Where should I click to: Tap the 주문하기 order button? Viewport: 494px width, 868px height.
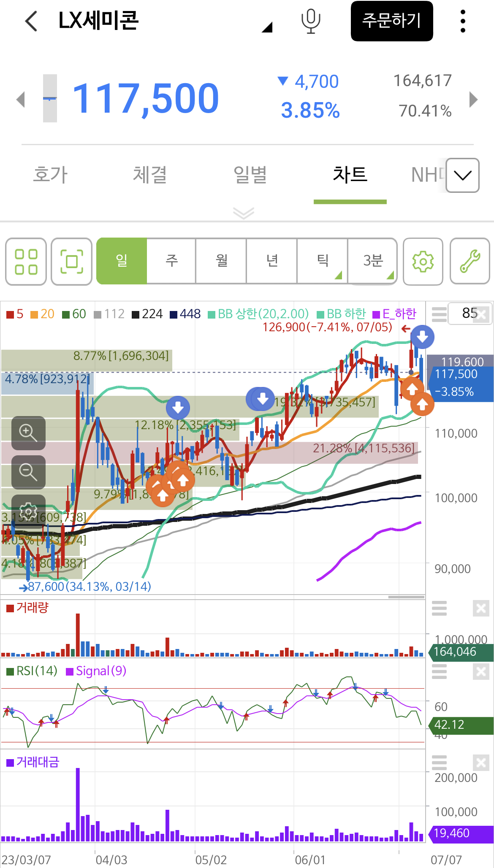coord(392,21)
